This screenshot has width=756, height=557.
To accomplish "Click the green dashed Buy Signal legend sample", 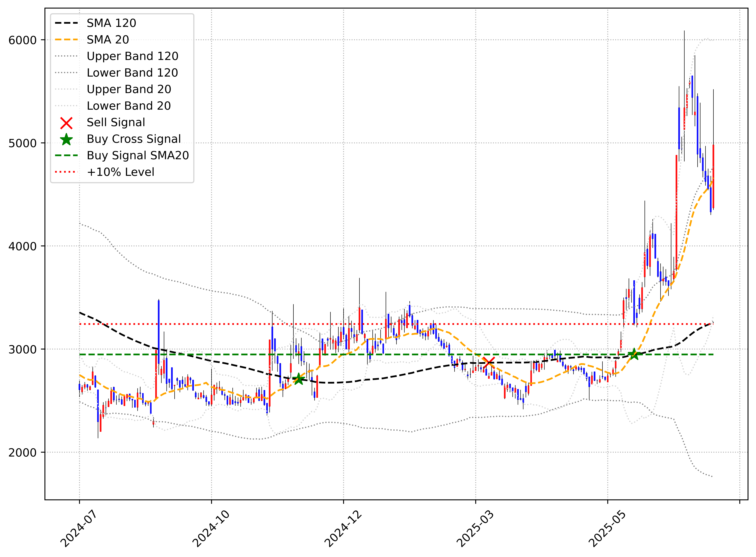I will [66, 155].
